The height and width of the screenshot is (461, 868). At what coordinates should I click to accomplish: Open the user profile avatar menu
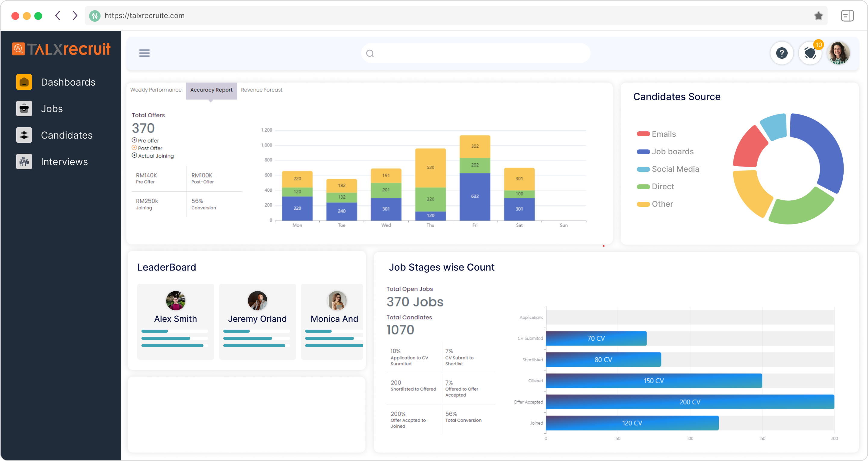839,53
